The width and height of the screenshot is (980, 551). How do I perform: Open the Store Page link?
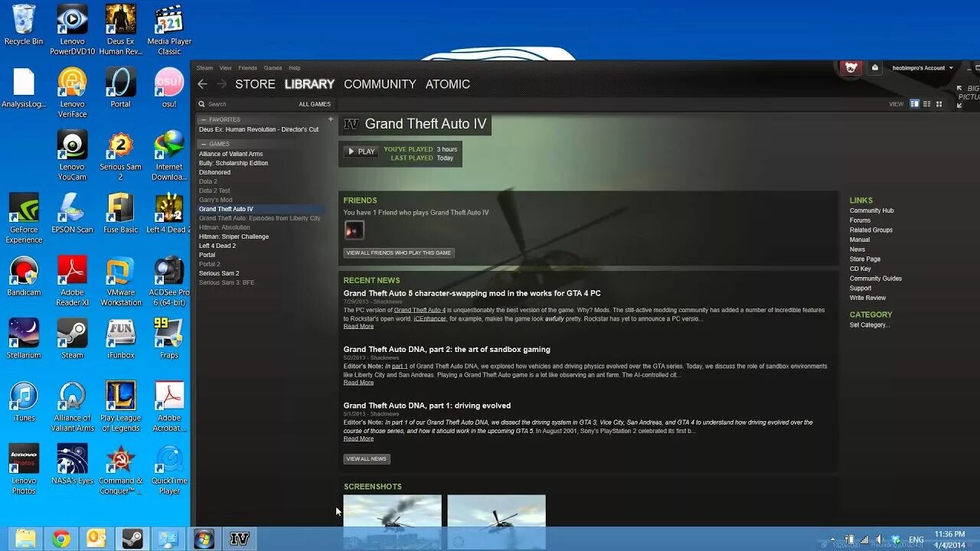click(x=865, y=259)
